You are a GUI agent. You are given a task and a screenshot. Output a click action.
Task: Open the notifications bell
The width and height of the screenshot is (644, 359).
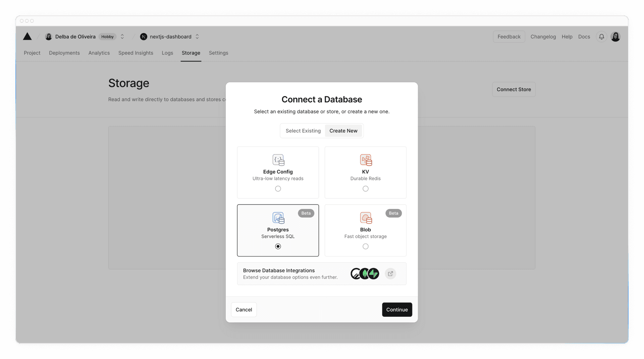pyautogui.click(x=601, y=37)
